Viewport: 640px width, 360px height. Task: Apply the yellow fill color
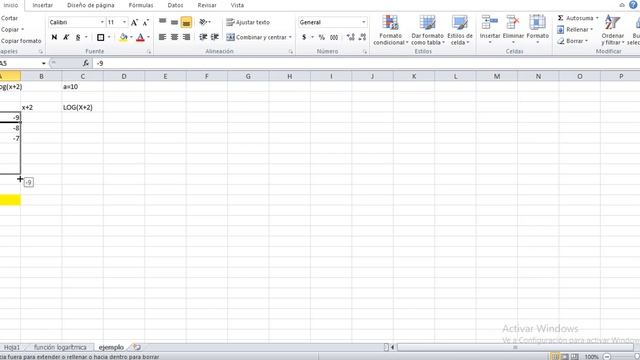click(x=123, y=37)
